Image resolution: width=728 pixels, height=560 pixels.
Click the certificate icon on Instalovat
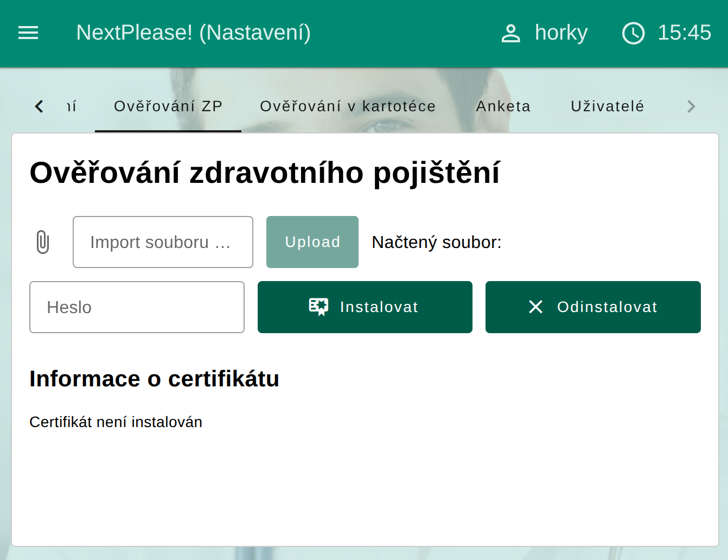point(318,307)
